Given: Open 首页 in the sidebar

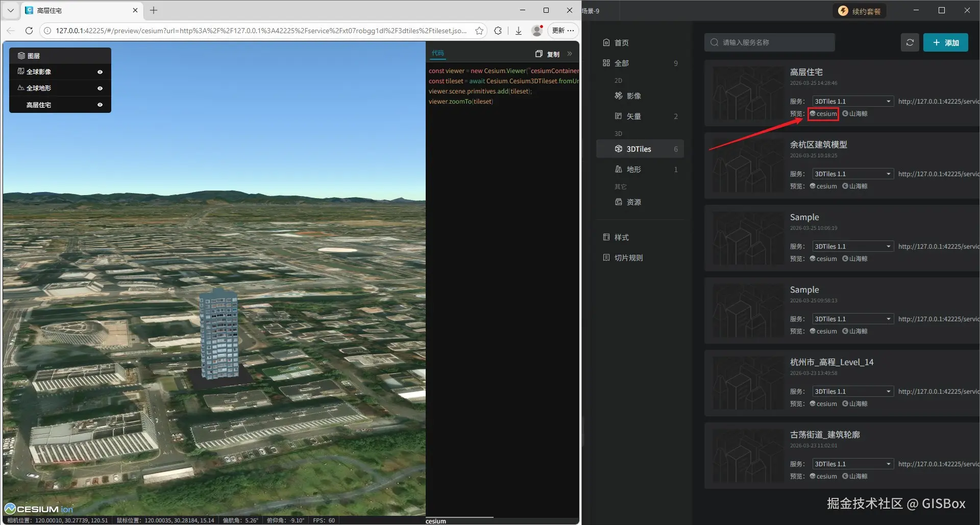Looking at the screenshot, I should [640, 42].
